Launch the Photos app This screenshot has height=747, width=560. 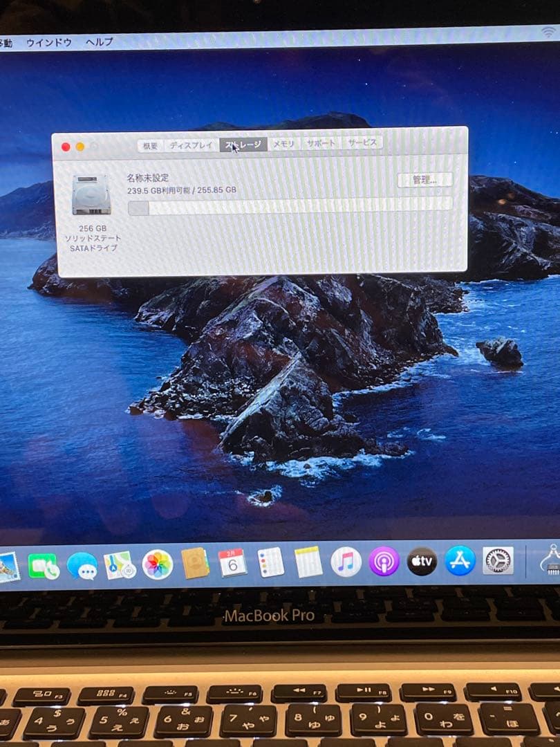tap(156, 565)
